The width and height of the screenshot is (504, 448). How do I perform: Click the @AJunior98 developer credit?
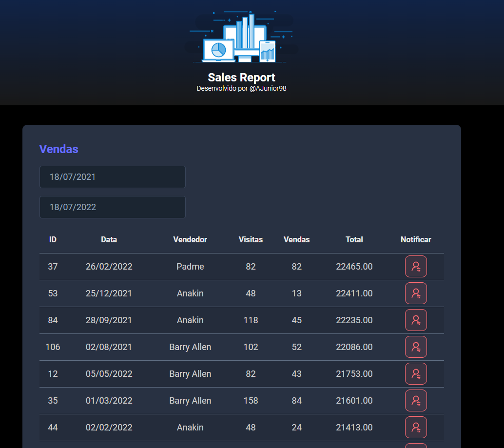(x=241, y=88)
